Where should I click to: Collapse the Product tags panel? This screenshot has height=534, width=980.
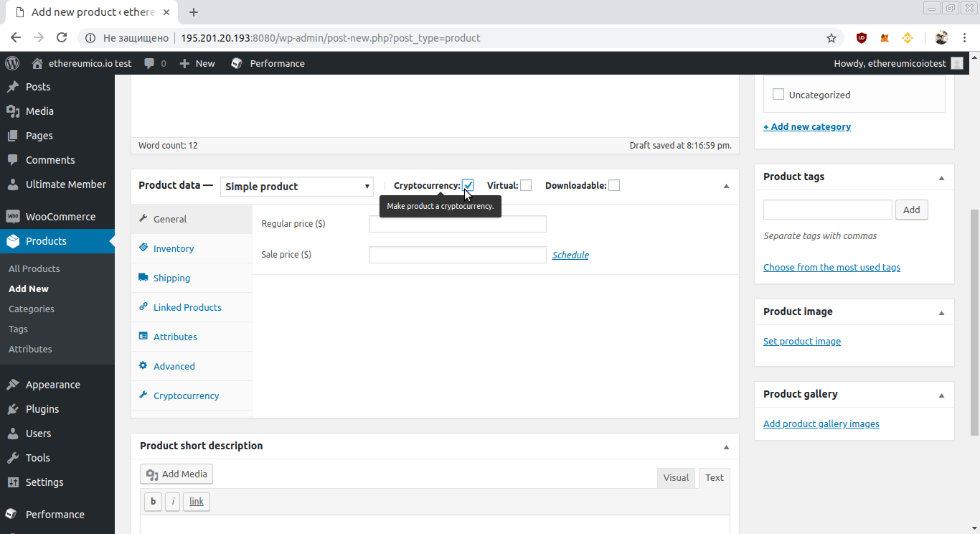click(x=941, y=177)
